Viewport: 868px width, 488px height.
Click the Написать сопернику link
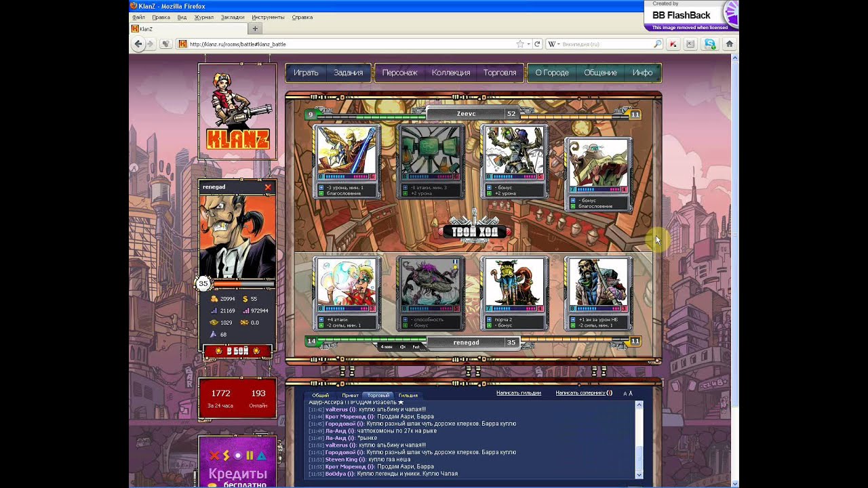click(582, 393)
